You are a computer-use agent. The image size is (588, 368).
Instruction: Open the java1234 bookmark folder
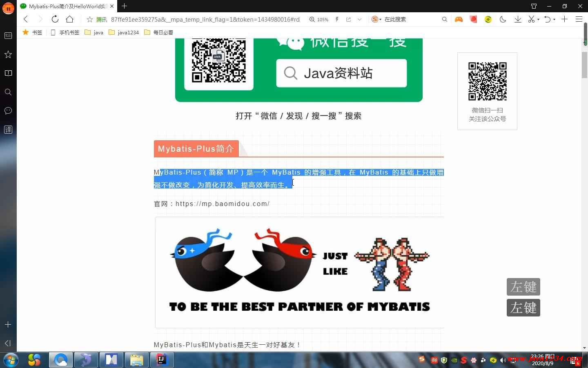pyautogui.click(x=124, y=32)
